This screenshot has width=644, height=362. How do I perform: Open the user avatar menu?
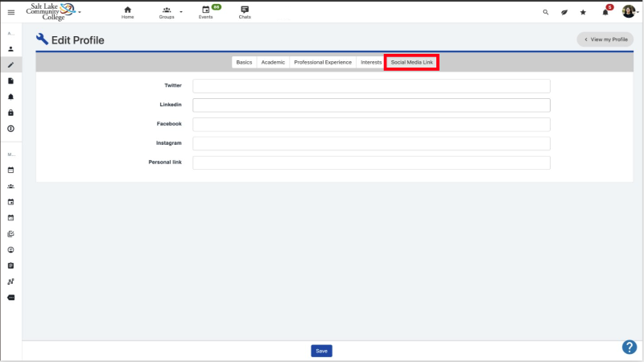629,11
